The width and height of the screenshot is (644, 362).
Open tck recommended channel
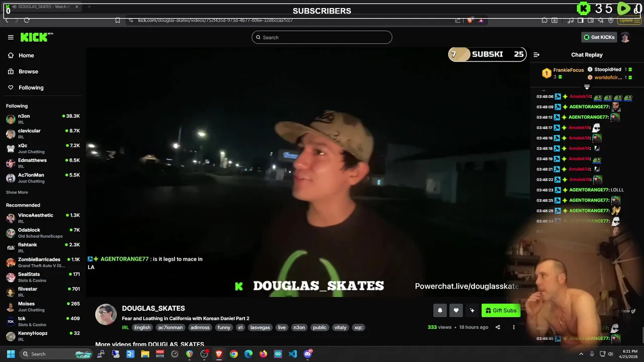pos(43,321)
